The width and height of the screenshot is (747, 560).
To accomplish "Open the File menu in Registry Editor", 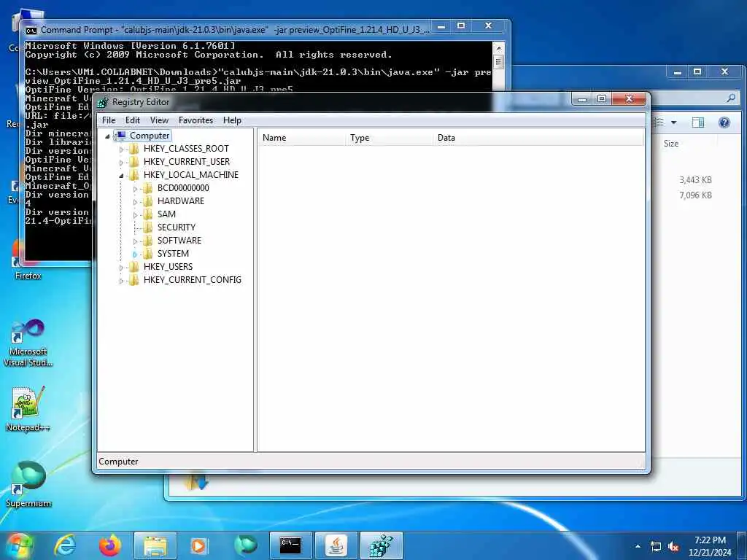I will pyautogui.click(x=109, y=120).
